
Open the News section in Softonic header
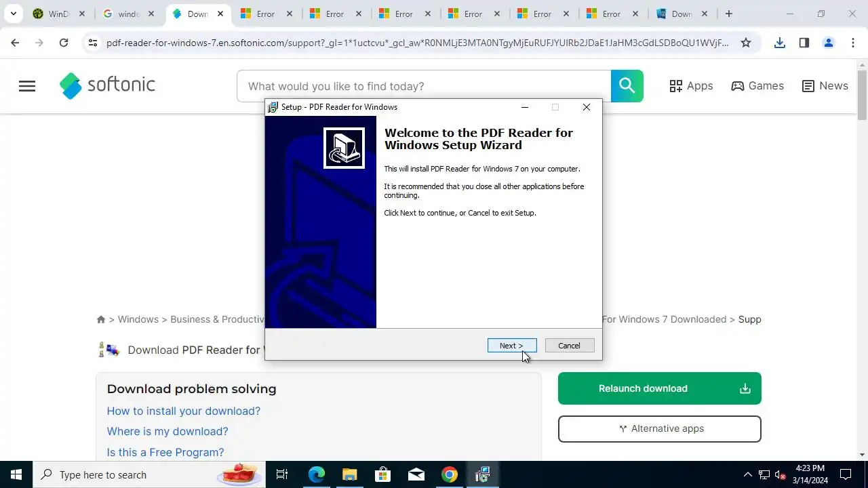click(825, 86)
